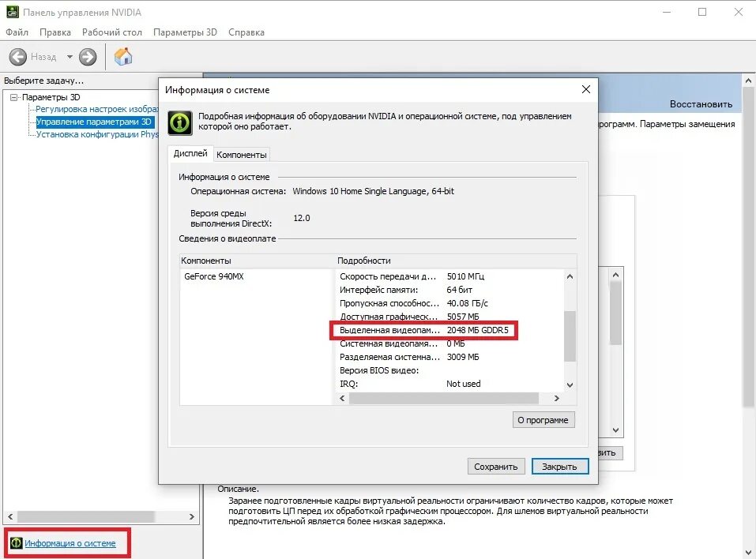The image size is (756, 559).
Task: Click the NVIDIA control panel title bar icon
Action: click(12, 12)
